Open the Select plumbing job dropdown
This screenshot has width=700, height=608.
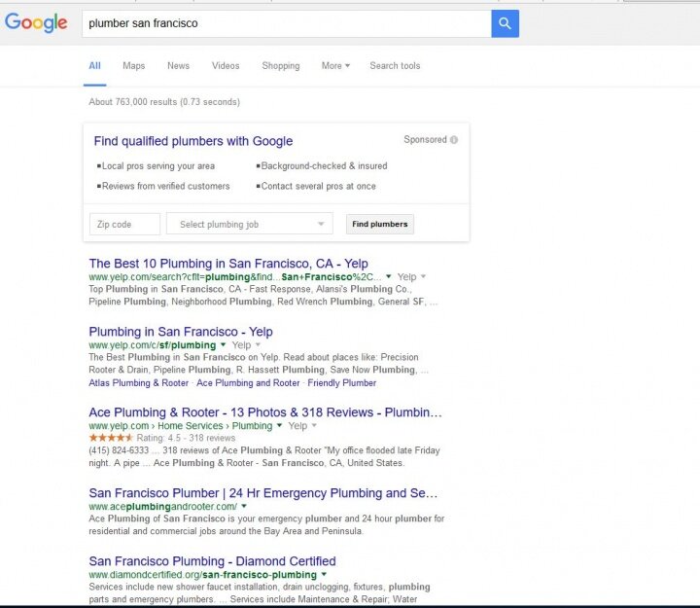(x=250, y=224)
